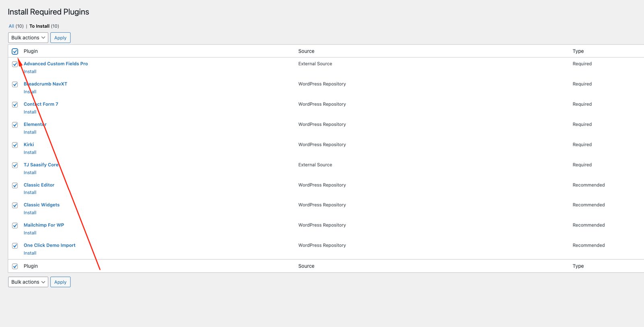Open the One Click Demo Import plugin link

[x=50, y=245]
